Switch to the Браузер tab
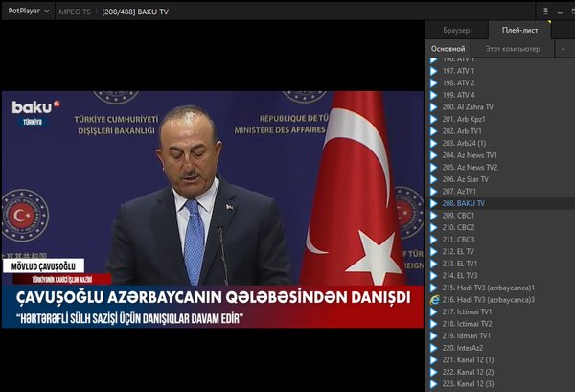The image size is (575, 392). pos(456,31)
